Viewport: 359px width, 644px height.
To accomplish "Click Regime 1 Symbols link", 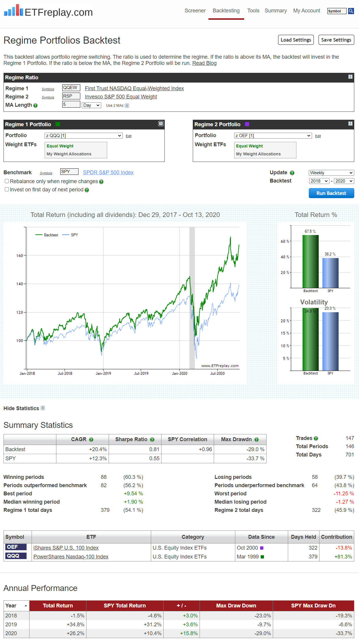I will [48, 89].
